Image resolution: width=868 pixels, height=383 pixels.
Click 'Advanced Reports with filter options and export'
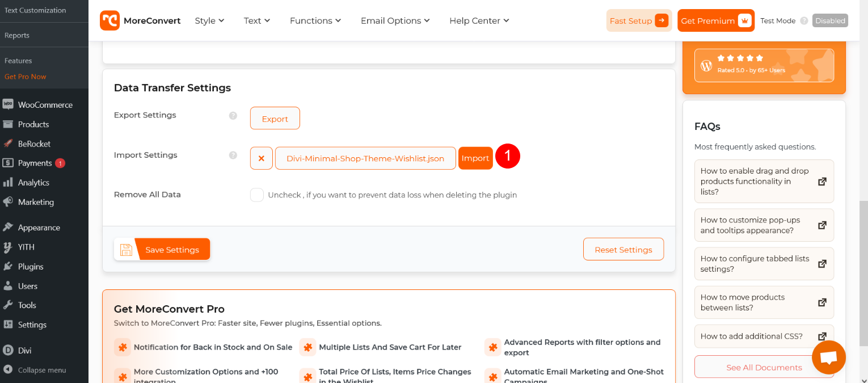click(x=583, y=347)
